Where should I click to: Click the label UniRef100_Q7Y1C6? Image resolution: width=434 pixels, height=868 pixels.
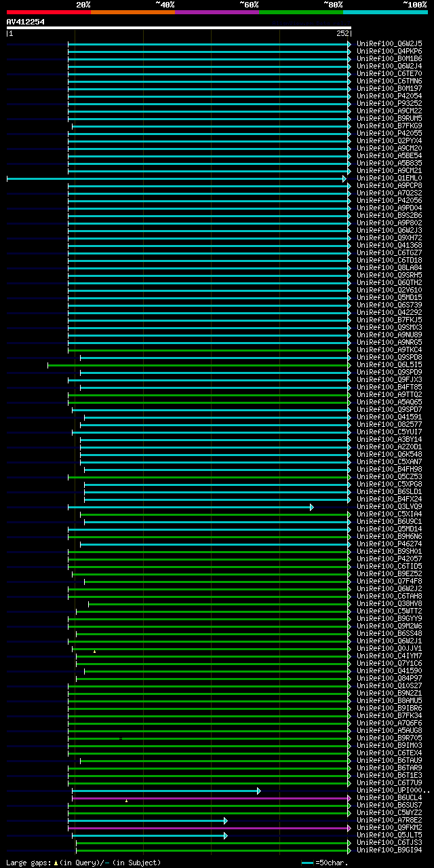click(389, 663)
